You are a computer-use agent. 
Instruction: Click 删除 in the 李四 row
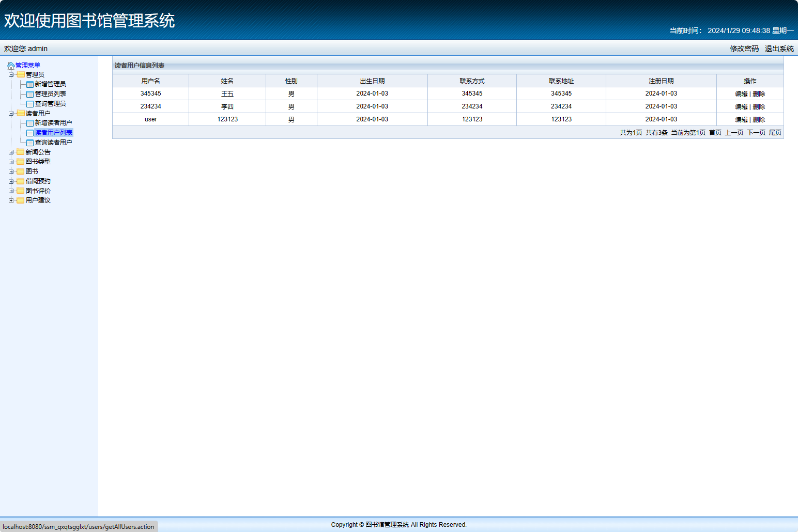click(x=759, y=107)
